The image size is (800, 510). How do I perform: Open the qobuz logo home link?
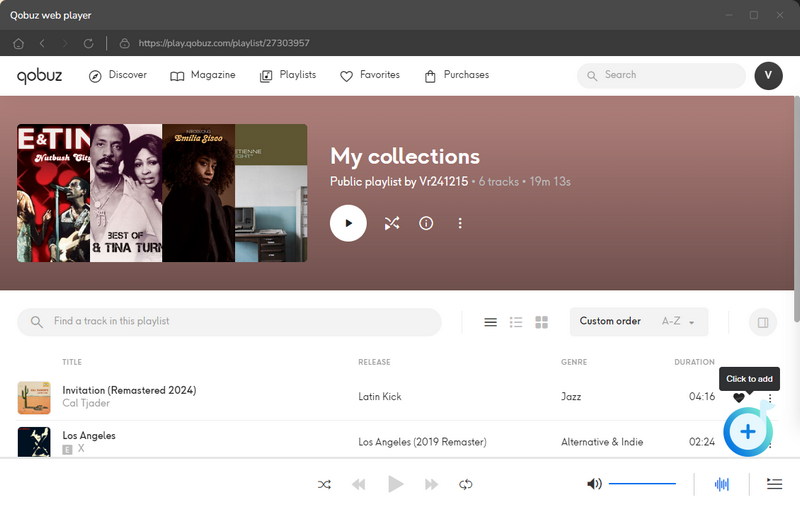pos(39,75)
